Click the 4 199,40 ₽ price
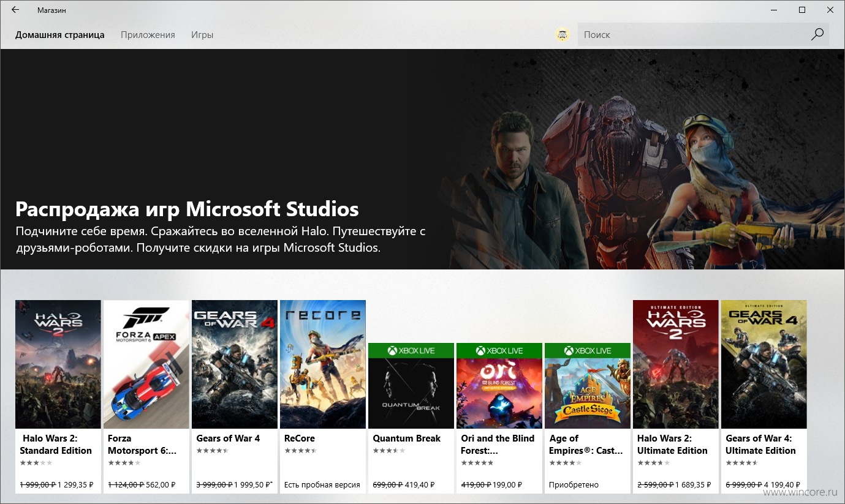This screenshot has width=845, height=504. pyautogui.click(x=782, y=484)
